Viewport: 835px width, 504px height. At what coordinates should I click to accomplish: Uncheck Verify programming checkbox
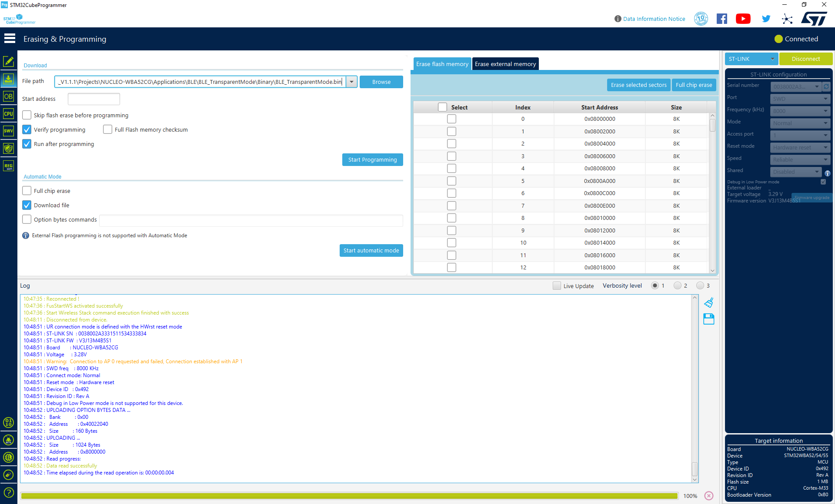click(x=27, y=129)
